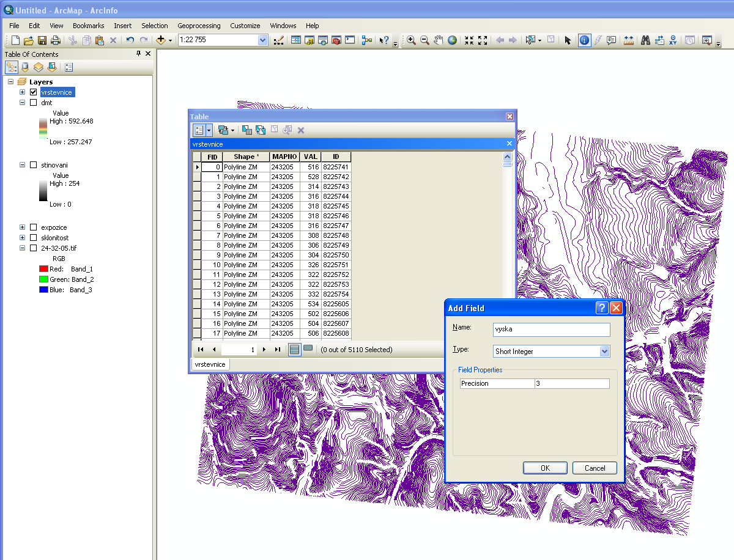734x560 pixels.
Task: Click Select By Attributes in Table window
Action: (x=247, y=130)
